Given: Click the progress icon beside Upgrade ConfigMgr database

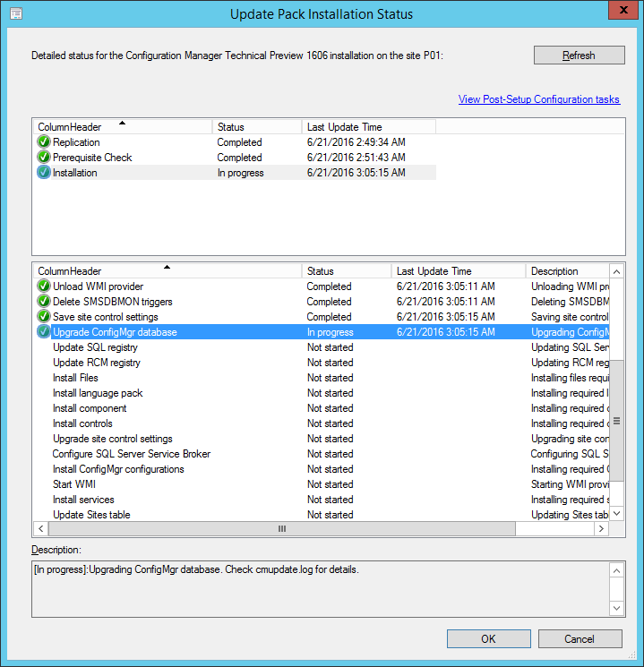Looking at the screenshot, I should click(x=43, y=332).
